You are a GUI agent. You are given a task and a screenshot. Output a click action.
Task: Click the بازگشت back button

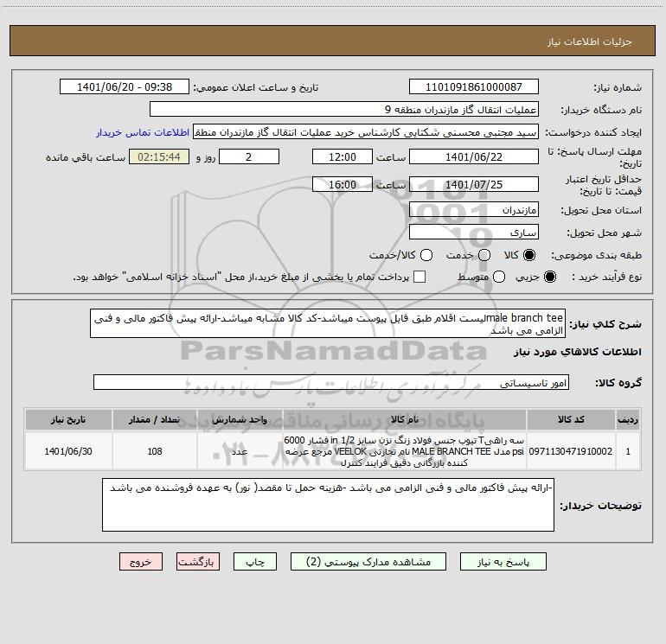tap(198, 562)
